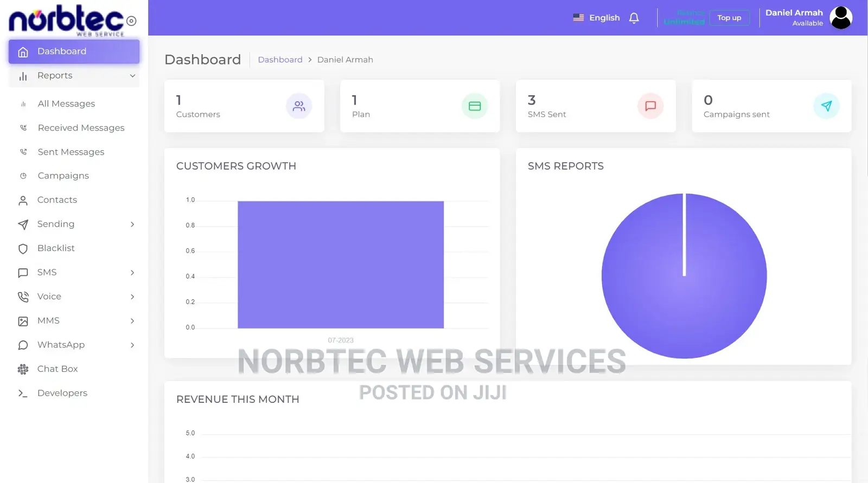Click the SMS Sent card message icon
Screen dimensions: 868x483
click(x=650, y=106)
